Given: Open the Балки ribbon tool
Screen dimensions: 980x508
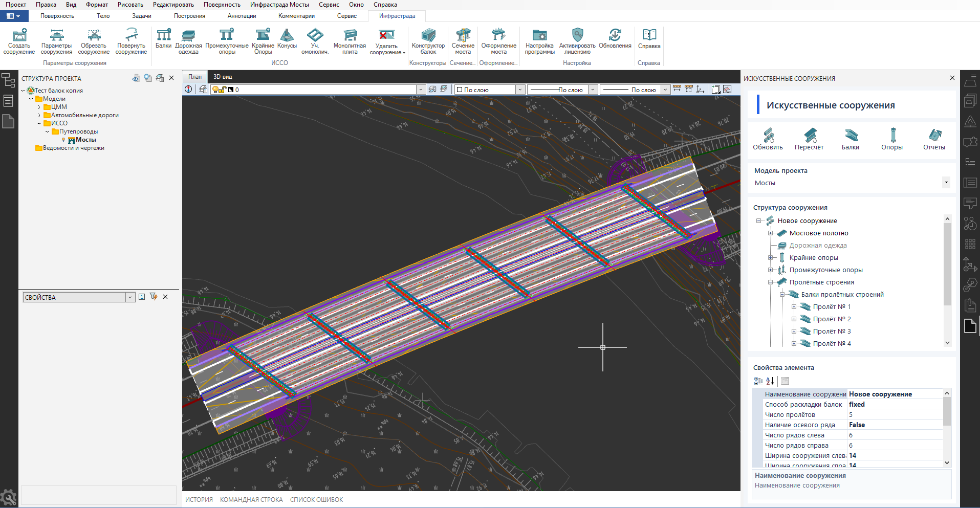Looking at the screenshot, I should pyautogui.click(x=164, y=39).
